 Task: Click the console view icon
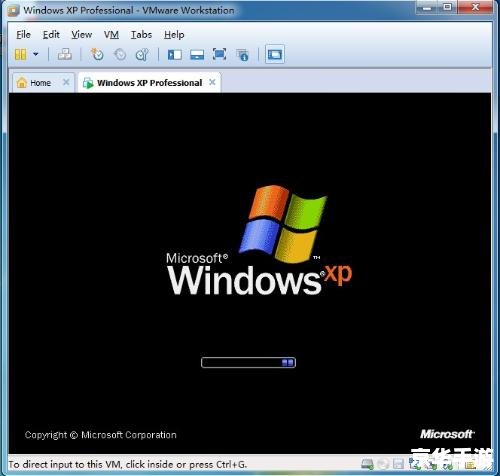(275, 54)
